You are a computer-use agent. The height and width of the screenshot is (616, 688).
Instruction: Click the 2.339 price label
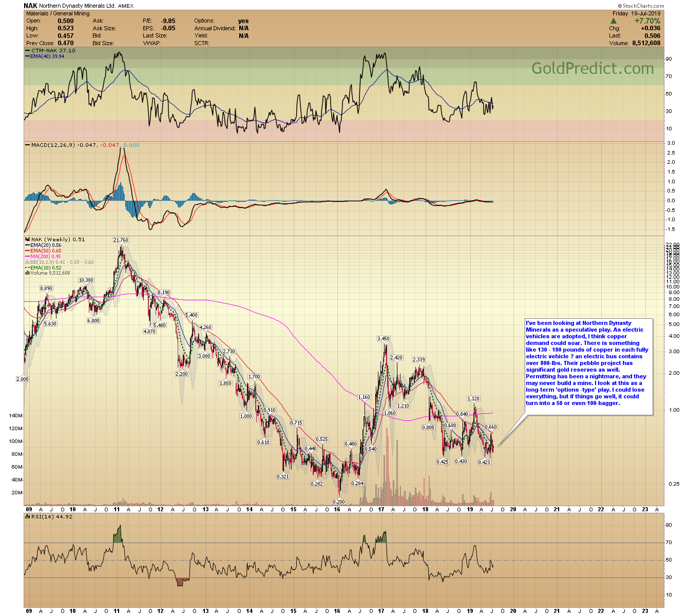pos(419,360)
